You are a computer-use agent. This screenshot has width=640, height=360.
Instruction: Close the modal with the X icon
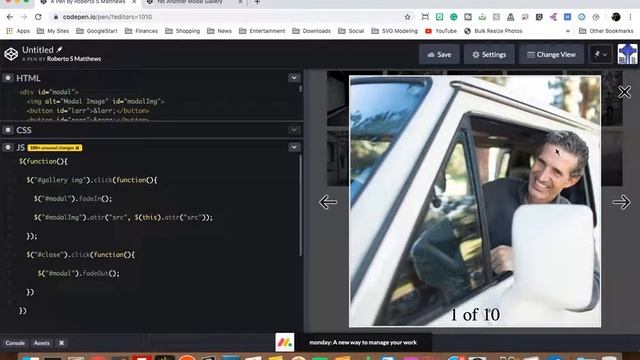point(624,92)
